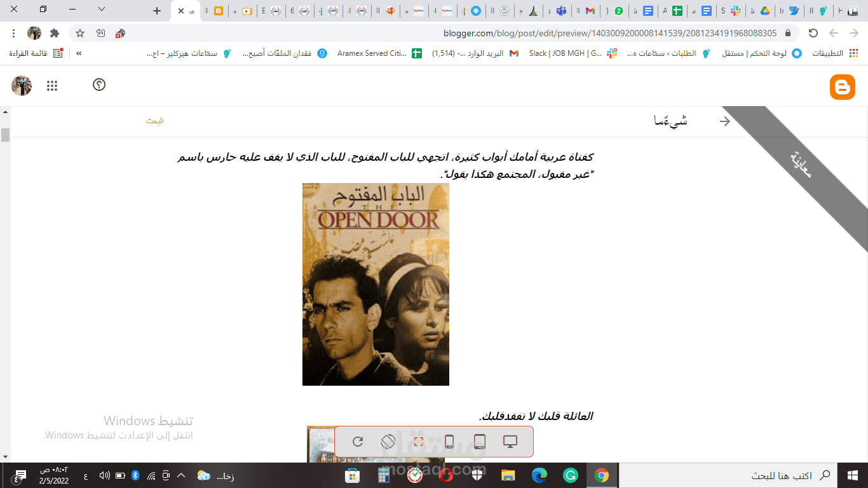Click the lock icon in address bar
The width and height of the screenshot is (868, 488).
789,33
